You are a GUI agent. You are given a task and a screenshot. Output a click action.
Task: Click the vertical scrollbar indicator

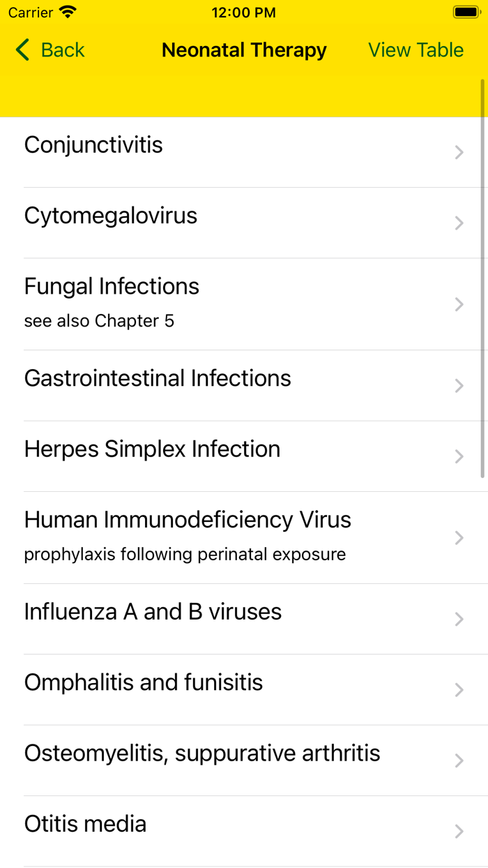click(x=482, y=279)
